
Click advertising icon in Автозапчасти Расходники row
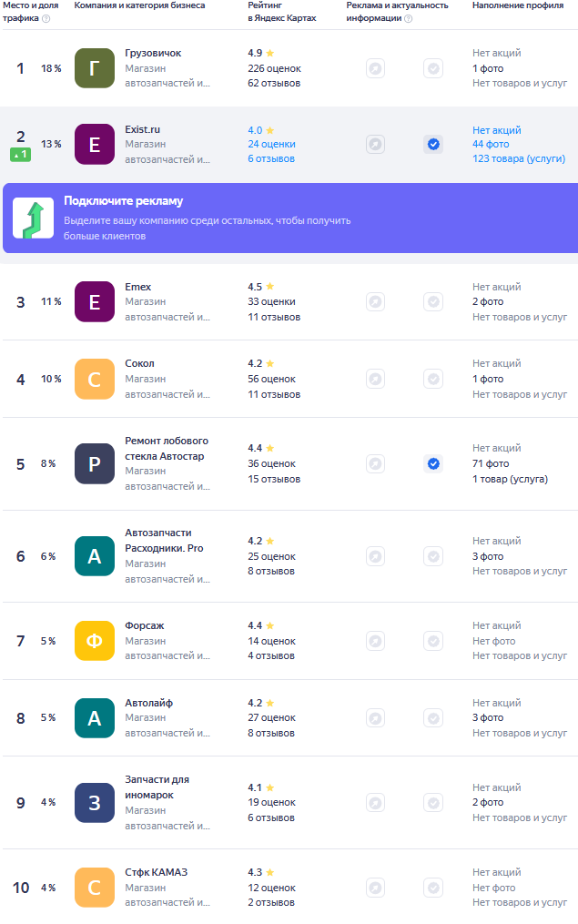point(375,556)
